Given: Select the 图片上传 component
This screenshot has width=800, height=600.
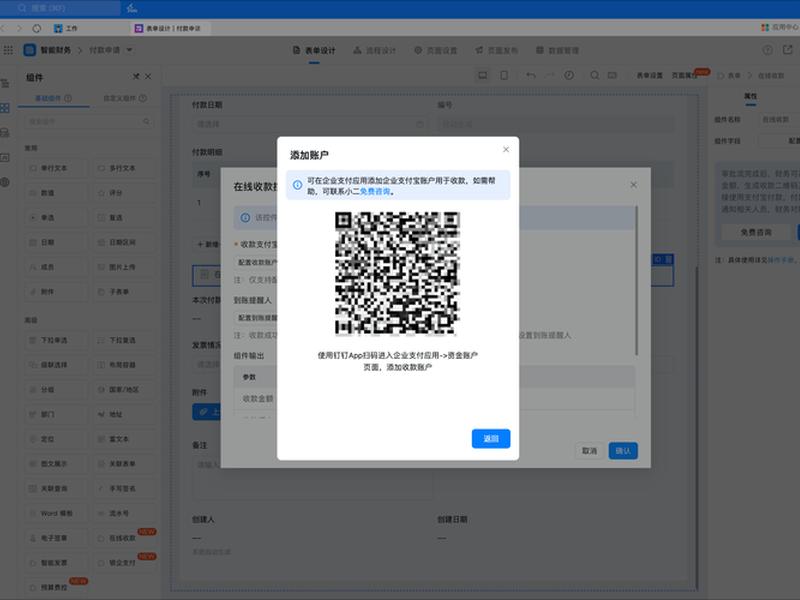Looking at the screenshot, I should click(124, 267).
